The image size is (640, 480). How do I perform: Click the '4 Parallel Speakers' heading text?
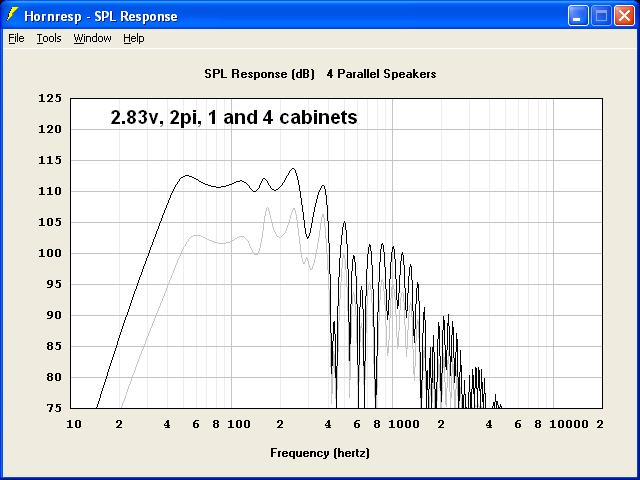point(381,74)
